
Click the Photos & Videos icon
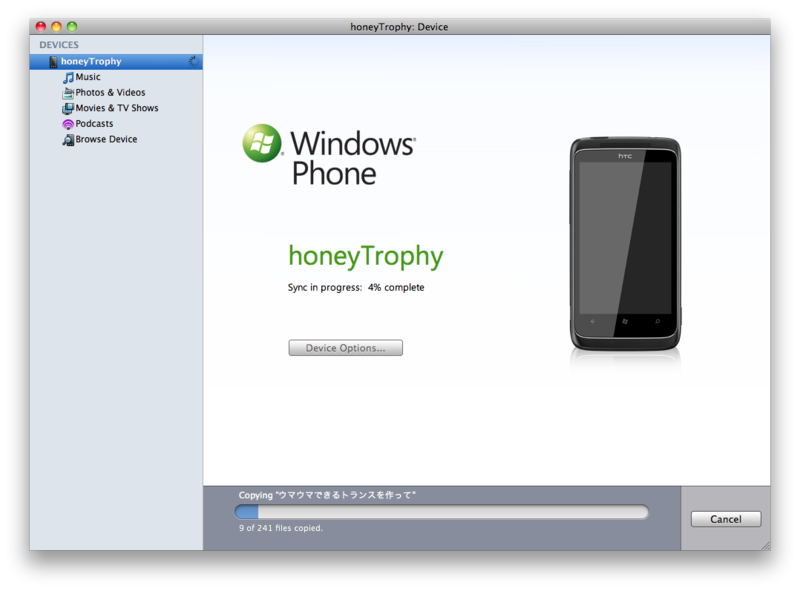click(68, 93)
